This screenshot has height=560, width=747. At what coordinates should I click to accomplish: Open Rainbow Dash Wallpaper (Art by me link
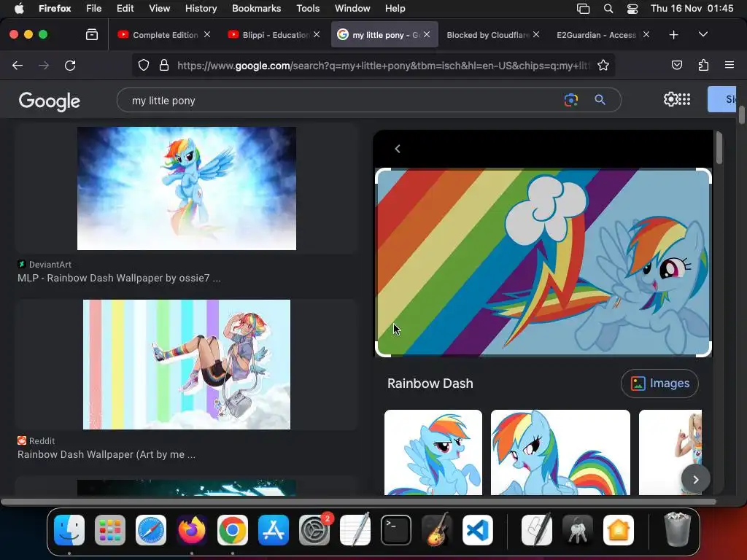107,454
